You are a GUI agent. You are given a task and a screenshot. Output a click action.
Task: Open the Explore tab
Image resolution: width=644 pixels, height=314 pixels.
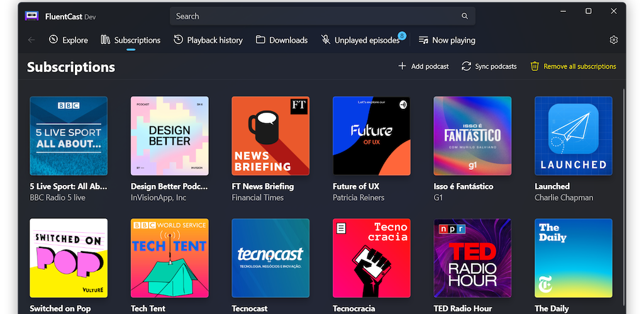click(x=69, y=40)
